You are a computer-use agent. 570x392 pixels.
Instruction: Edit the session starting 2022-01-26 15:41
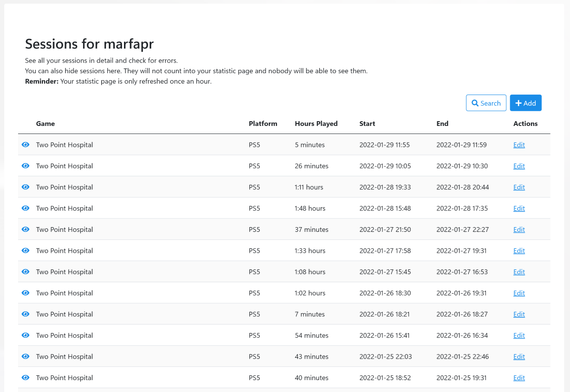[x=519, y=335]
